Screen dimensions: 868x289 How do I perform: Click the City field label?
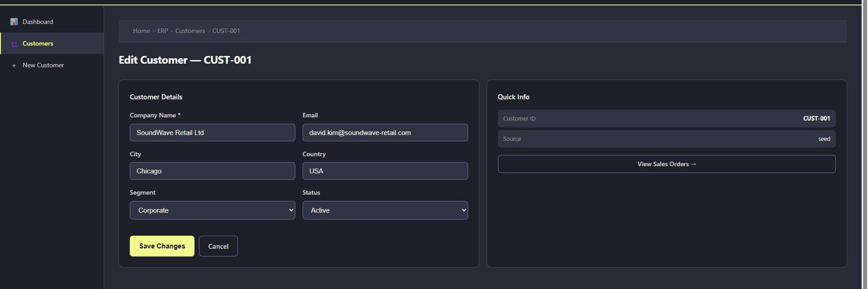point(135,154)
